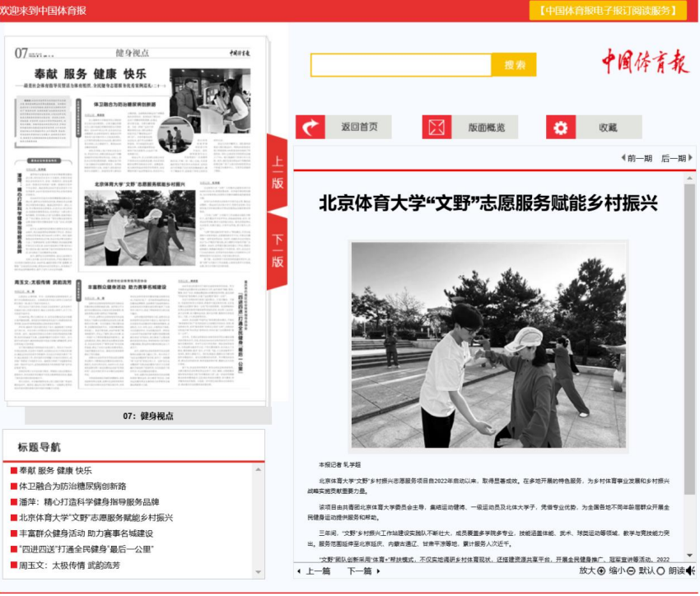Go to previous article 上一篇
The width and height of the screenshot is (700, 596).
(318, 571)
